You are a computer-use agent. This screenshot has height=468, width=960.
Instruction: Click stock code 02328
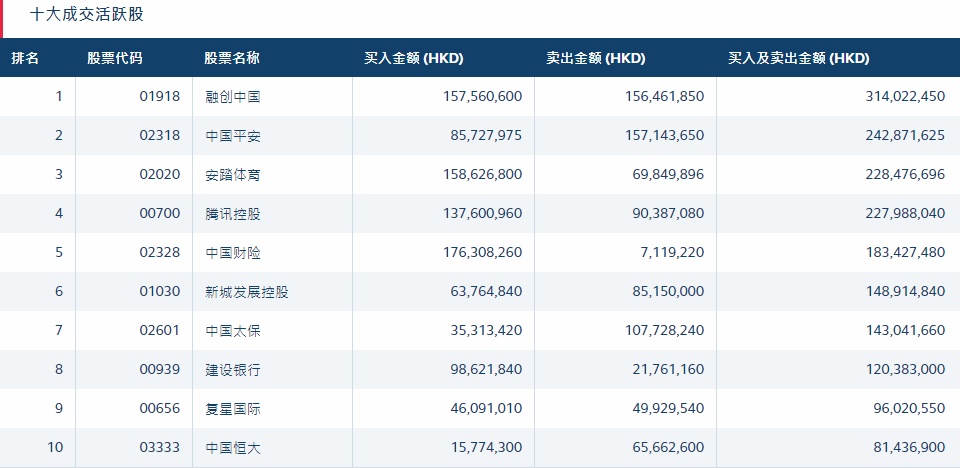pos(160,253)
